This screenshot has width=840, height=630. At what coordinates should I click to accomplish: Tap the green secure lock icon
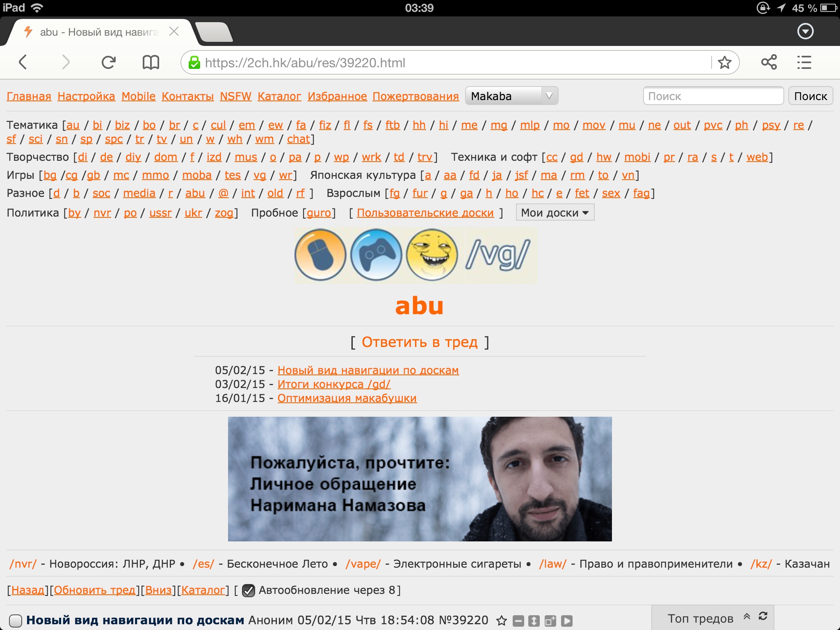194,63
